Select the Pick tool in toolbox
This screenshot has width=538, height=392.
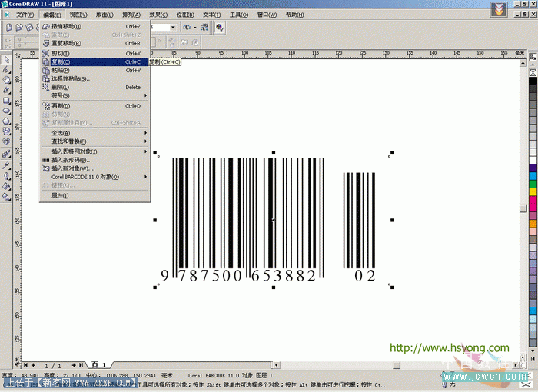point(7,58)
